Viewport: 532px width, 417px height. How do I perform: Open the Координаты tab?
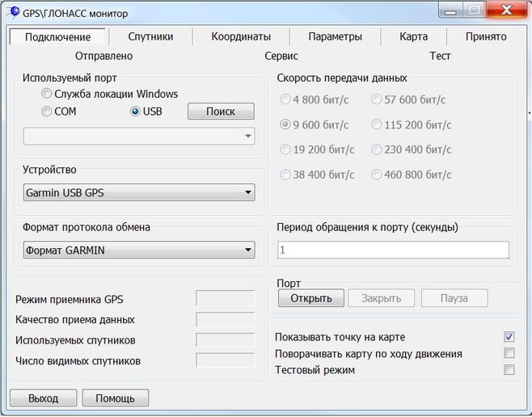pos(240,36)
